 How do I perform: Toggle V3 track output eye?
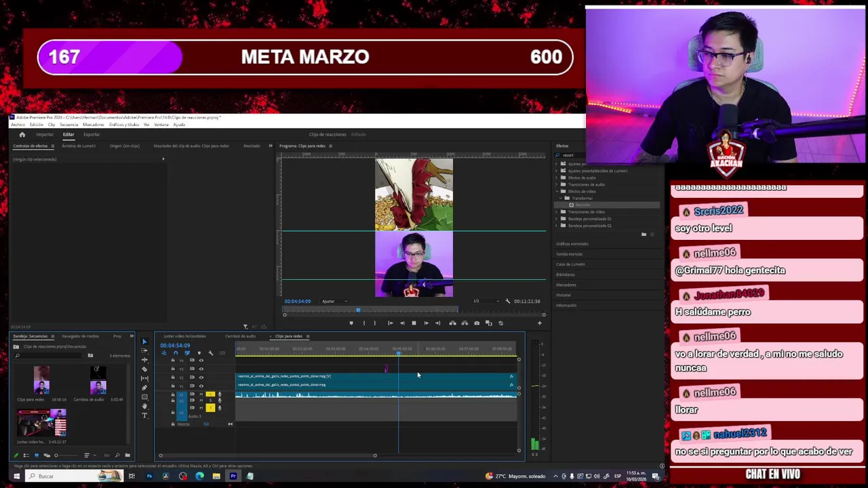pyautogui.click(x=201, y=369)
